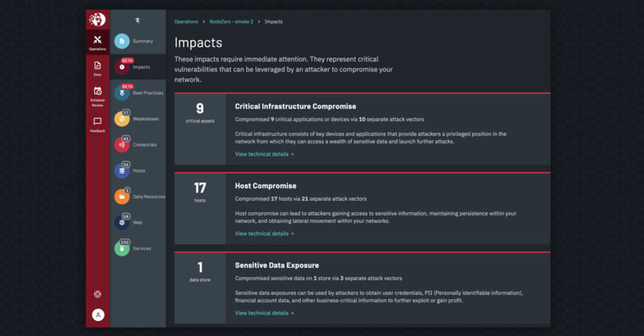Click the Host Compromise heading
Image resolution: width=644 pixels, height=336 pixels.
coord(265,186)
